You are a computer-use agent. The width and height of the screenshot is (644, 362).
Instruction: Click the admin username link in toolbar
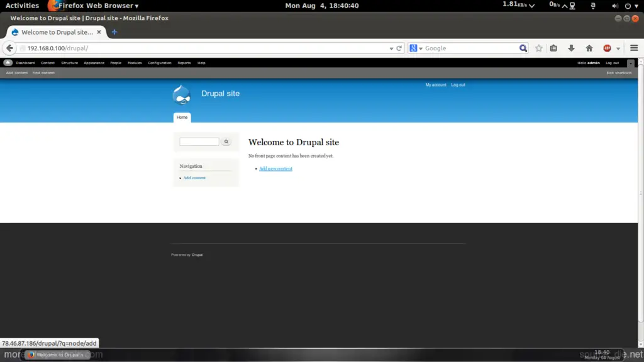(594, 63)
